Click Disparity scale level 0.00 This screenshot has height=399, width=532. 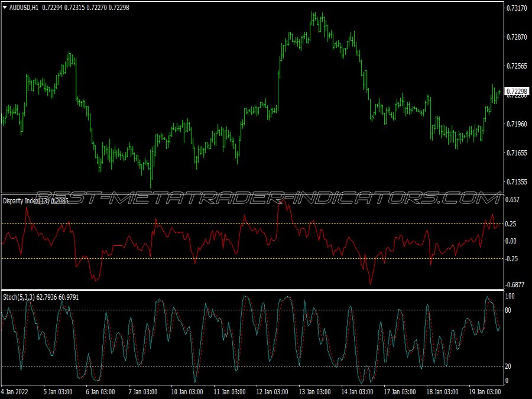coord(511,241)
